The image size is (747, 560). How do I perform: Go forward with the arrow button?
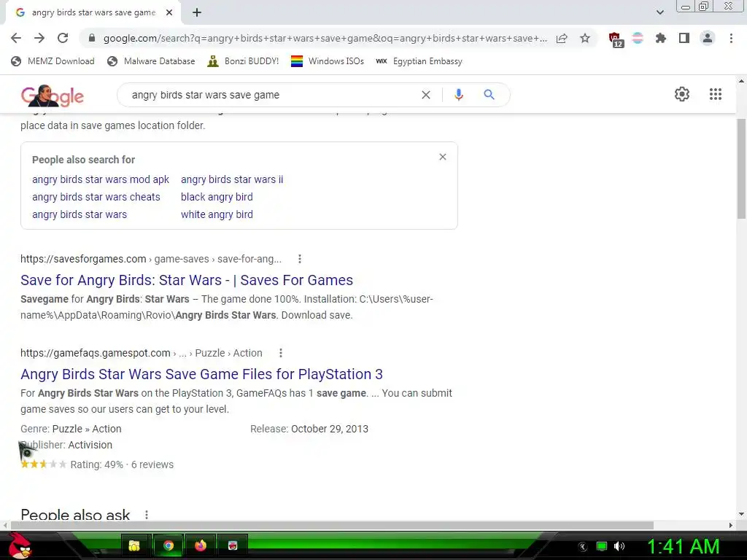tap(39, 38)
